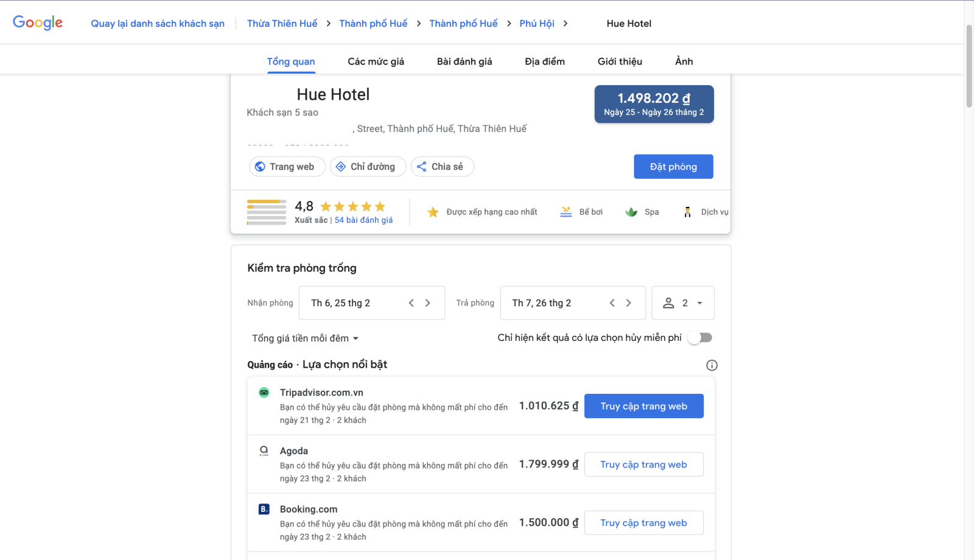Click the share icon on Chia sẻ

[421, 167]
